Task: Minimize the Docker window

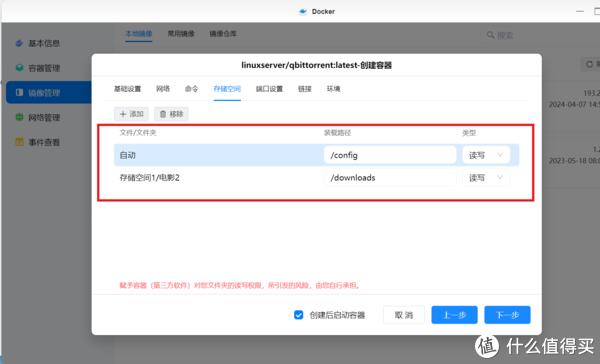Action: click(x=580, y=11)
